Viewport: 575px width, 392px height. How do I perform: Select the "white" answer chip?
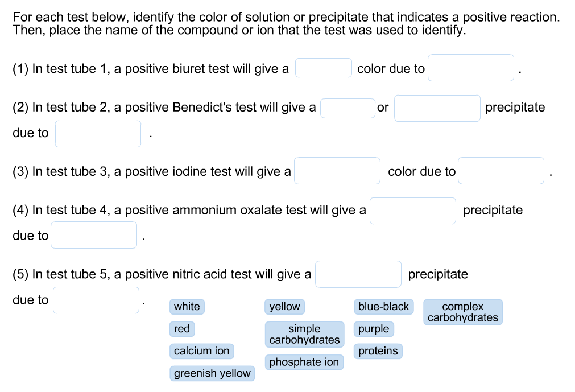187,307
